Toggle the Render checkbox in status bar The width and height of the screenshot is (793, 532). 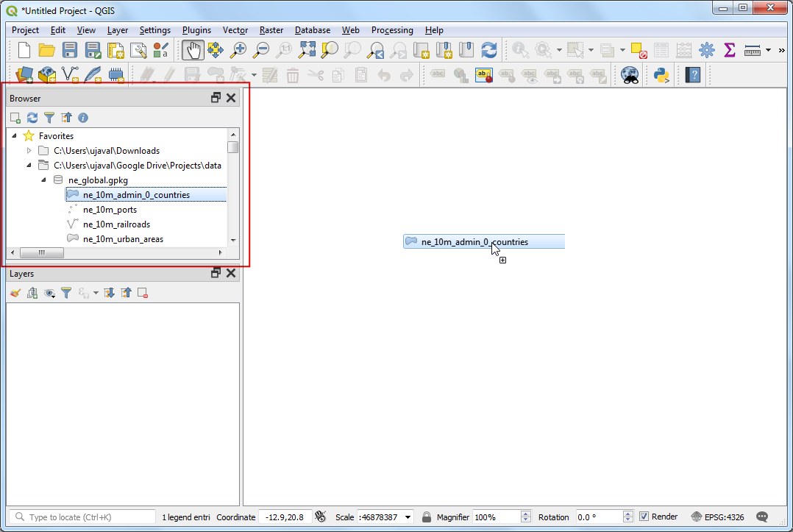tap(644, 517)
